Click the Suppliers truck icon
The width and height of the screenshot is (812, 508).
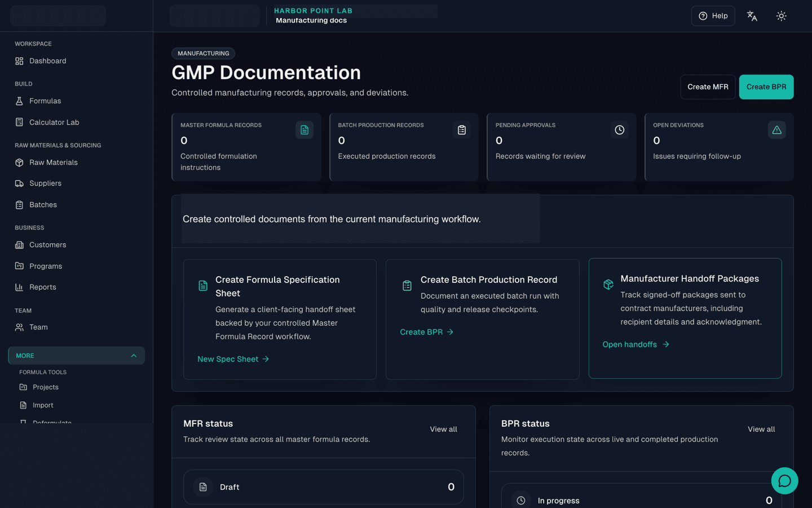[19, 183]
